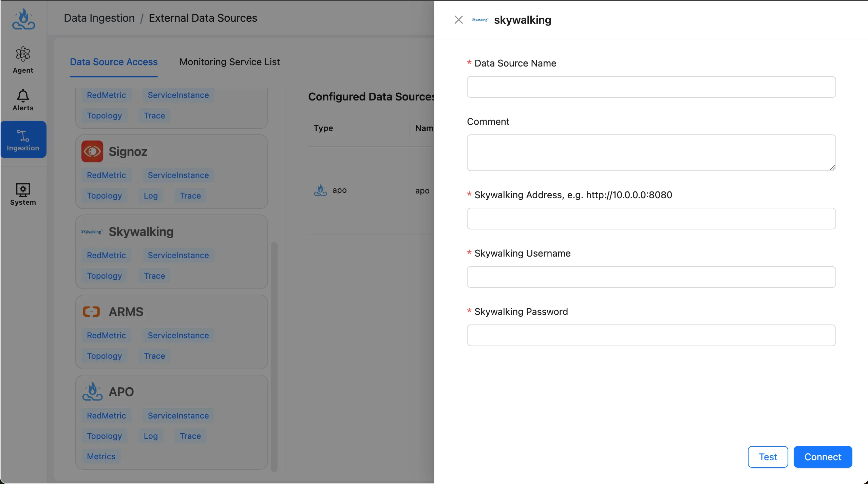Click the data source list scrollbar
868x484 pixels.
click(274, 356)
